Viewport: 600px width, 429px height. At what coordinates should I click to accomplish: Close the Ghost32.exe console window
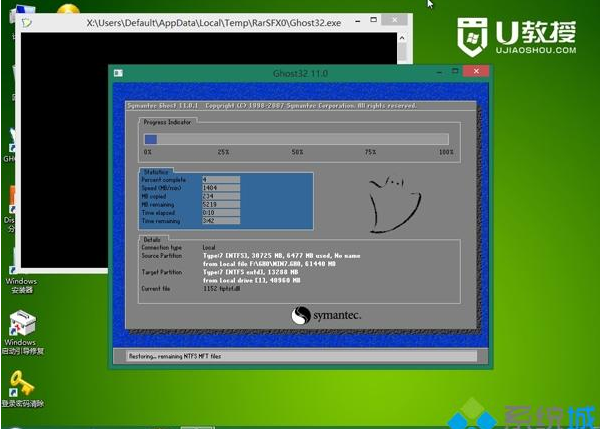[x=394, y=17]
